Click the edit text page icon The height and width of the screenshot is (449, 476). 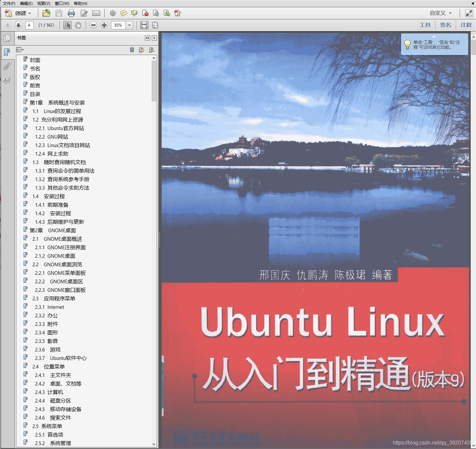pyautogui.click(x=178, y=13)
